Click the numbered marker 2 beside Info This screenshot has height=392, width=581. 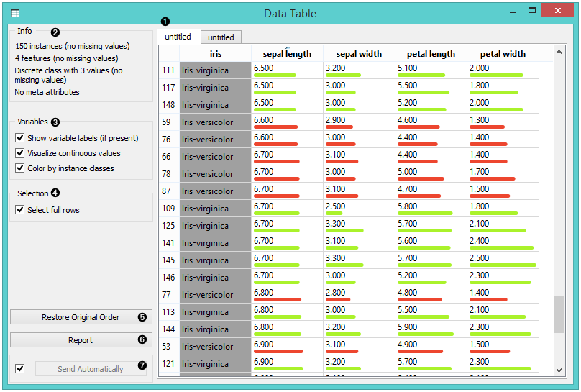tap(55, 32)
